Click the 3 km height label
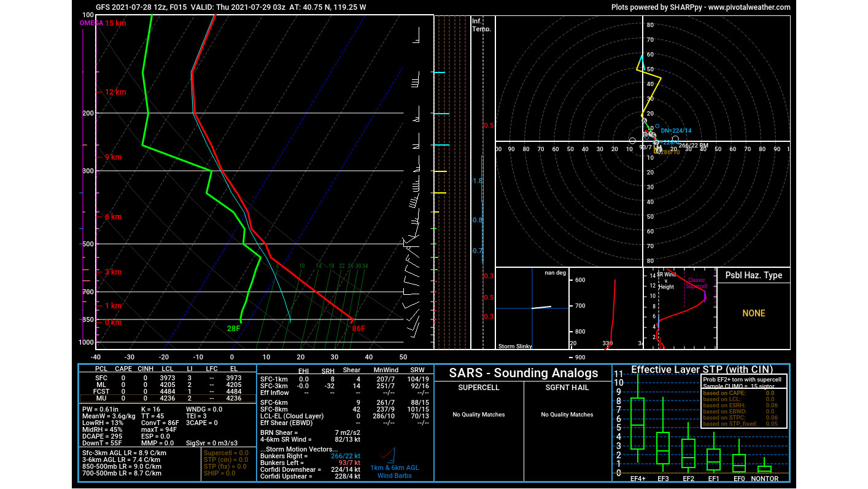This screenshot has height=489, width=868. [114, 272]
